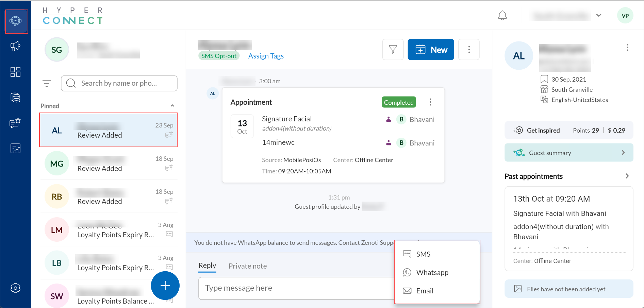Choose SMS from the channel menu
This screenshot has width=644, height=308.
point(423,254)
